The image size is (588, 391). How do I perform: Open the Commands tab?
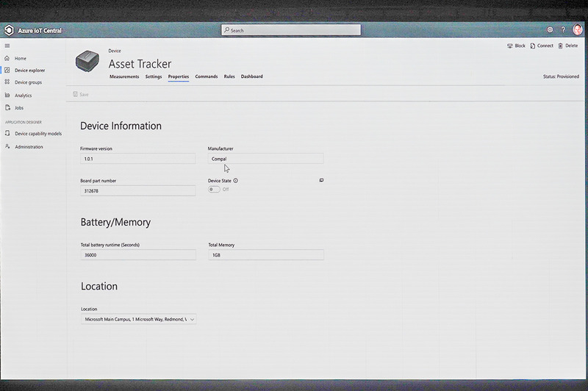[x=207, y=76]
